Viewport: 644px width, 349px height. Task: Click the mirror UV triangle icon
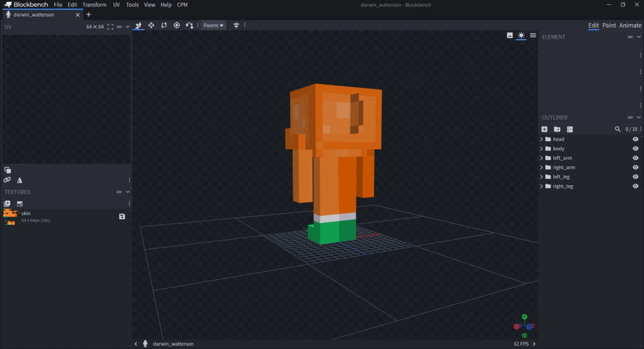point(20,180)
